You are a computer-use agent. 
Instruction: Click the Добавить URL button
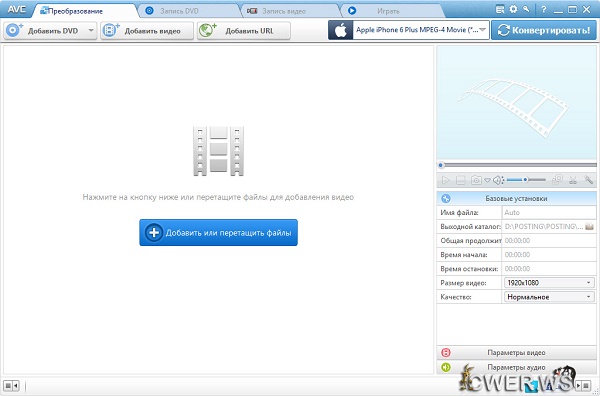244,31
